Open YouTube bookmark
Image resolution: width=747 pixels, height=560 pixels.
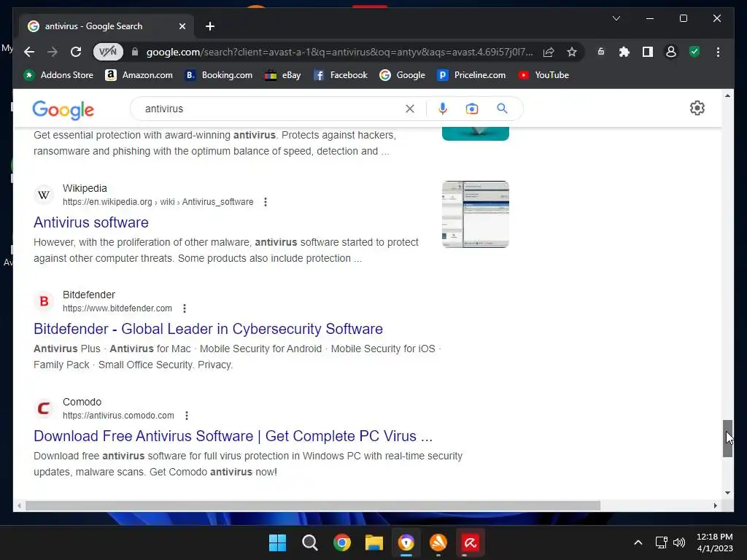pyautogui.click(x=543, y=75)
